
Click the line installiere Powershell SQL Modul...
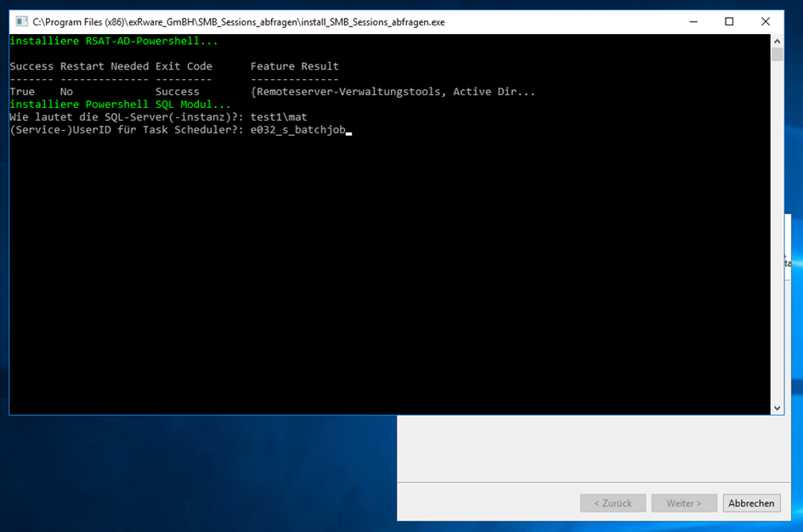click(x=120, y=105)
